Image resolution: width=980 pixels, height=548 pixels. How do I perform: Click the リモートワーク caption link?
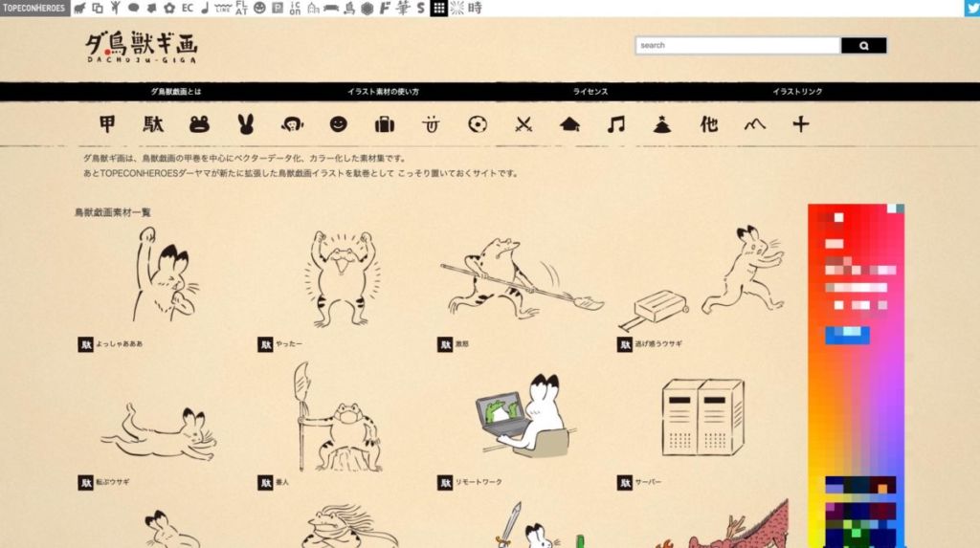click(479, 482)
